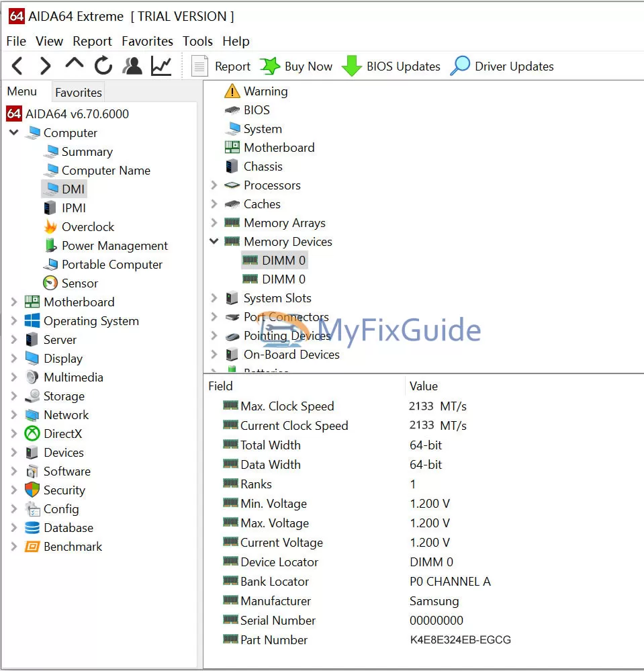Click the Buy Now button
Image resolution: width=644 pixels, height=671 pixels.
(296, 66)
